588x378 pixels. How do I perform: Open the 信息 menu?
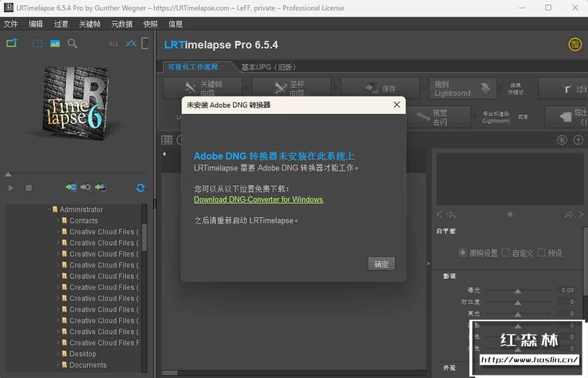[176, 24]
